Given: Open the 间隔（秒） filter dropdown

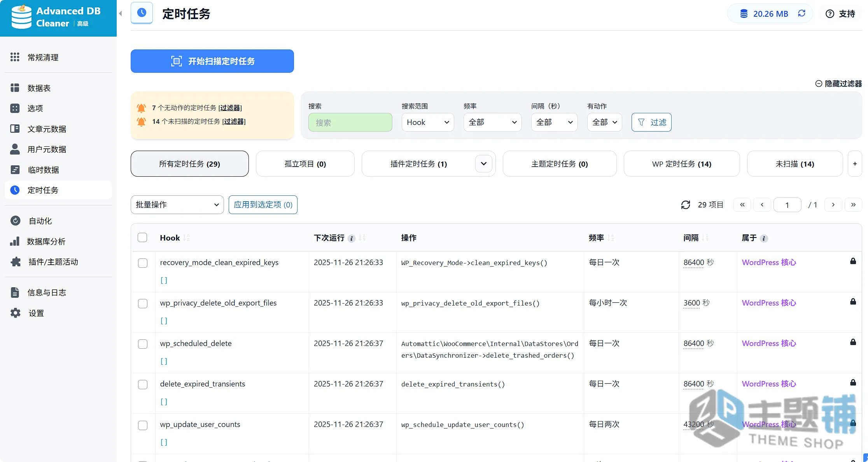Looking at the screenshot, I should pyautogui.click(x=554, y=122).
